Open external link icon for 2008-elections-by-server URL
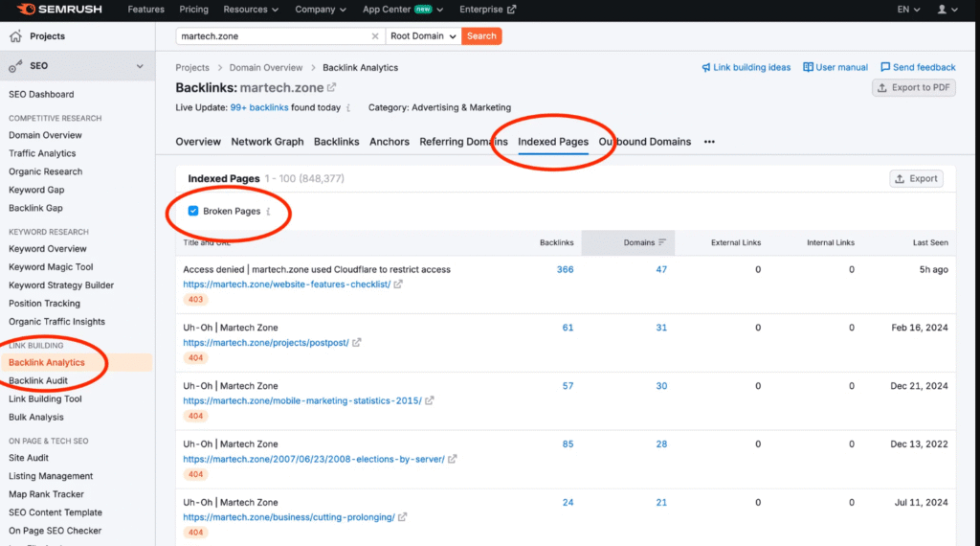The height and width of the screenshot is (546, 980). coord(452,459)
